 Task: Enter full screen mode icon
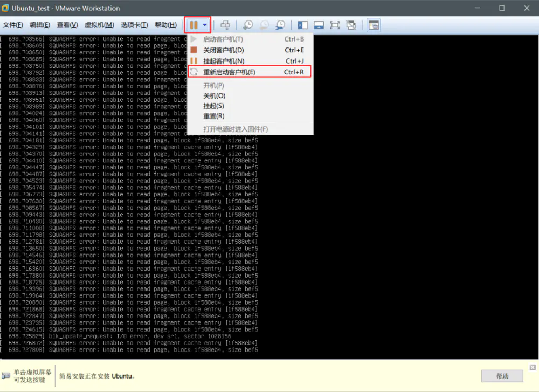(x=335, y=25)
